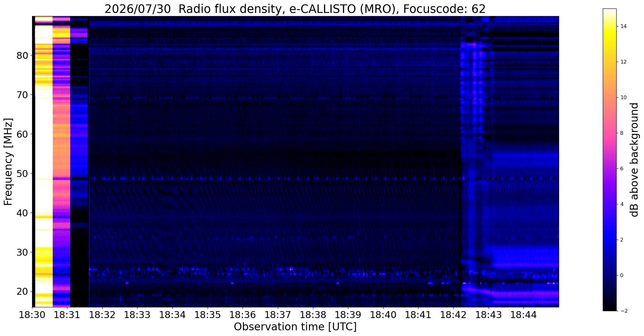
Task: Click the blue colorbar region near 2
Action: tap(609, 240)
